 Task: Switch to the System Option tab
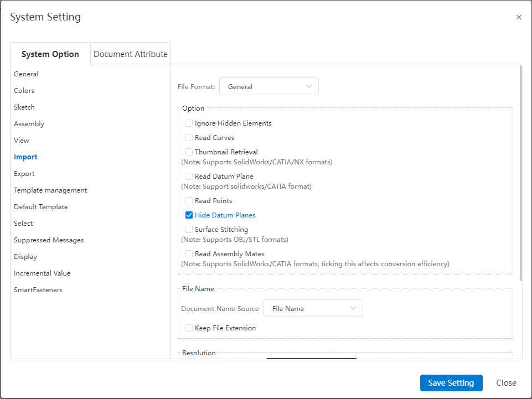click(x=50, y=54)
